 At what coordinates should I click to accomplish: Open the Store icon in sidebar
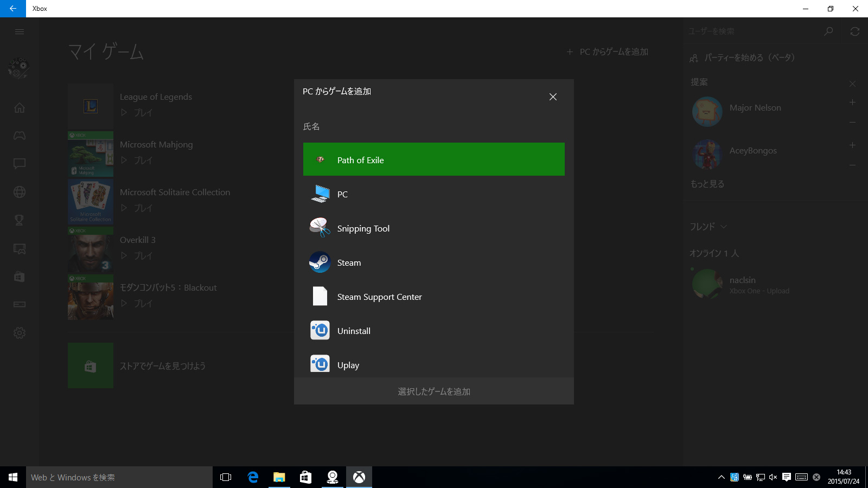tap(20, 277)
